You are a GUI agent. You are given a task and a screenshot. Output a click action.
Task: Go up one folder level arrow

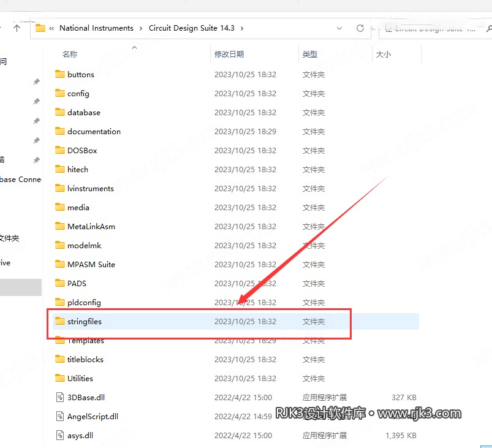(17, 28)
